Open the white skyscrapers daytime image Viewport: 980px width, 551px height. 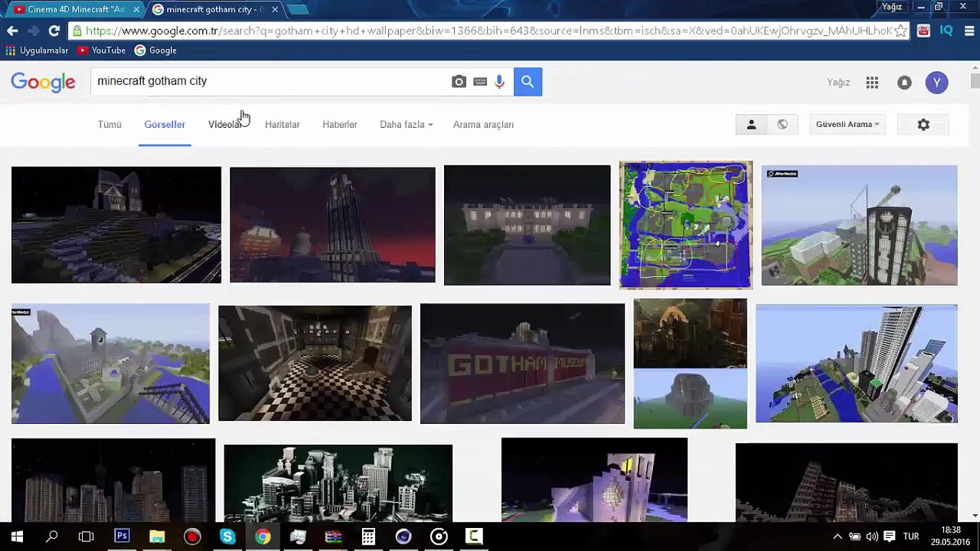(857, 364)
